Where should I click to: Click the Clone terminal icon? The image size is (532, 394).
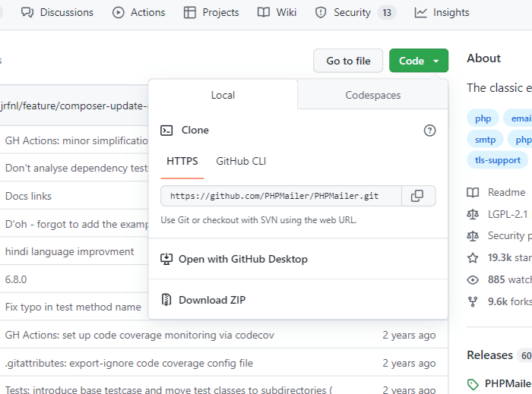point(166,131)
